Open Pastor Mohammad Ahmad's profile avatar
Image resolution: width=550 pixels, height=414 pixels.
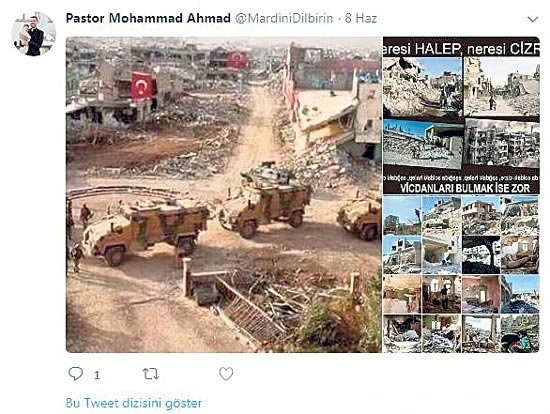pyautogui.click(x=34, y=34)
